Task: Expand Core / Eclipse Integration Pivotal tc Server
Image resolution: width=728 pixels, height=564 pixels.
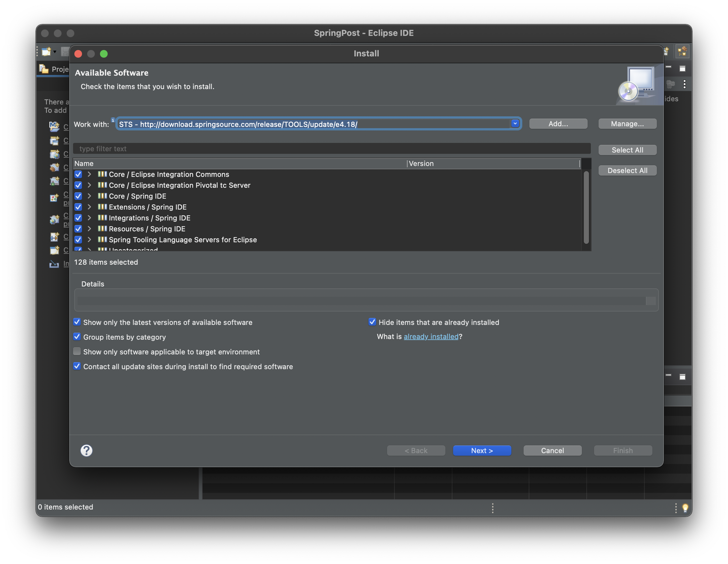Action: (89, 185)
